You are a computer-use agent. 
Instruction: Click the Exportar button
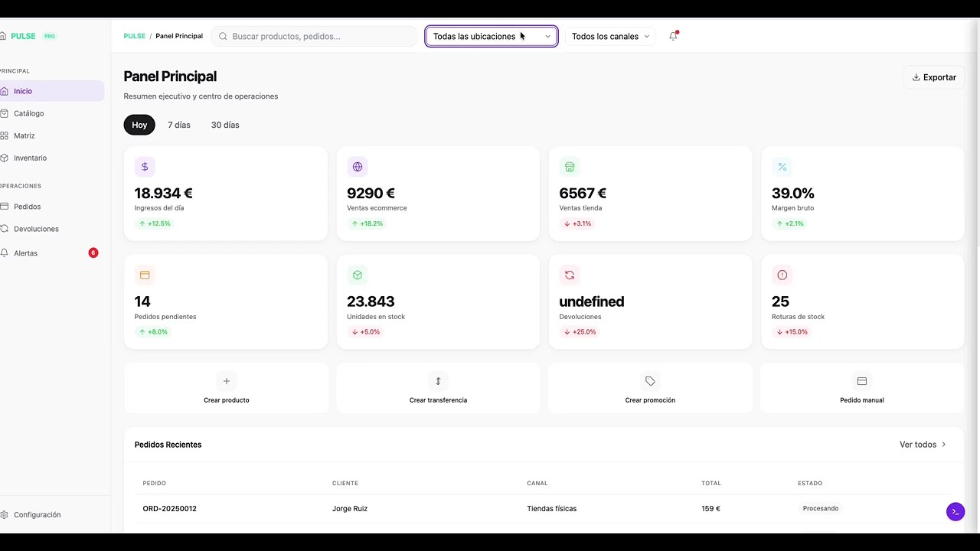(x=934, y=77)
